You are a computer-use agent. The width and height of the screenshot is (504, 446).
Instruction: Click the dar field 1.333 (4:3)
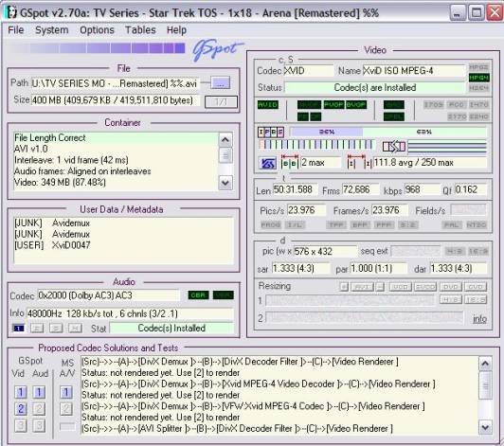458,268
